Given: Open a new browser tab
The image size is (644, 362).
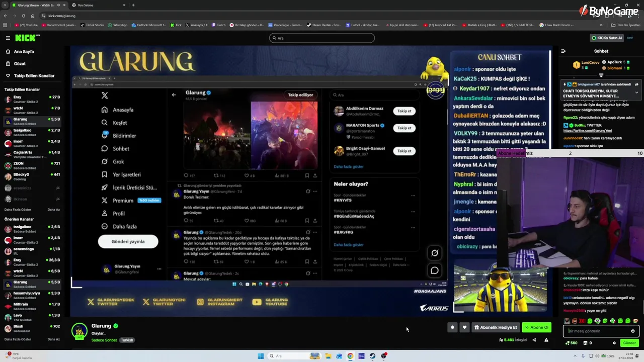Looking at the screenshot, I should click(x=133, y=5).
